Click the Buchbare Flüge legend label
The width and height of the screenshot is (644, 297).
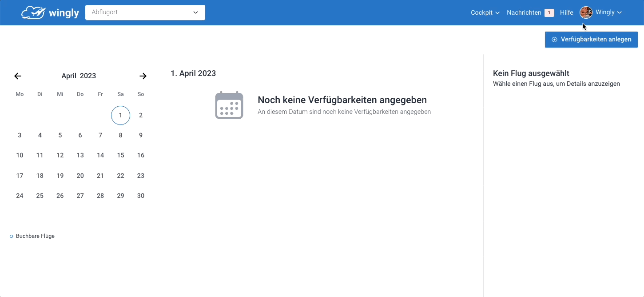pyautogui.click(x=35, y=236)
